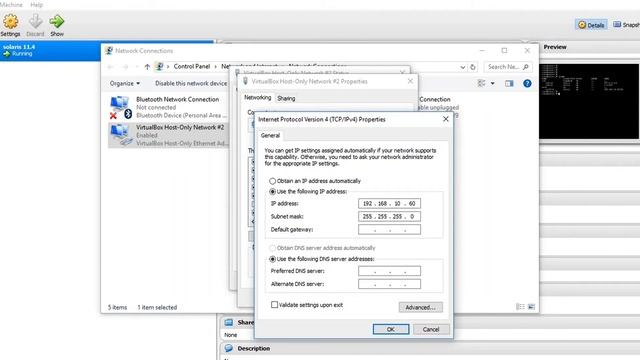Screen dimensions: 640x360
Task: Enable Validate settings upon exit checkbox
Action: (274, 305)
